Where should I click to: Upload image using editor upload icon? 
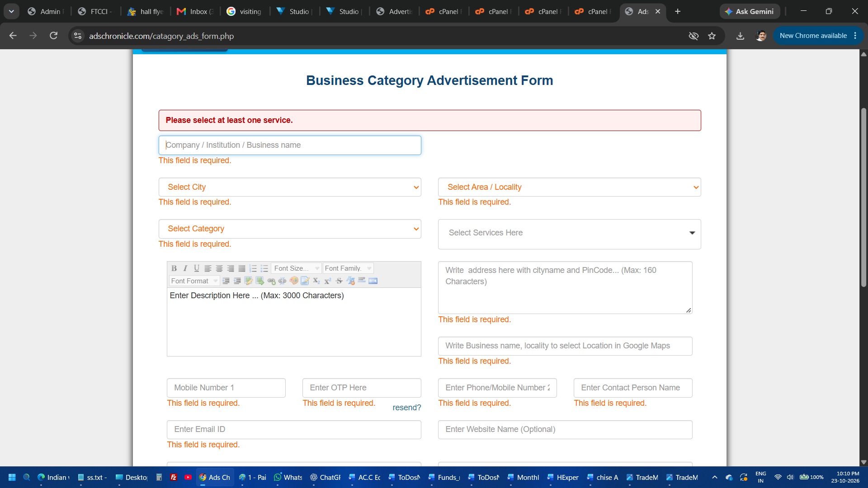click(260, 281)
